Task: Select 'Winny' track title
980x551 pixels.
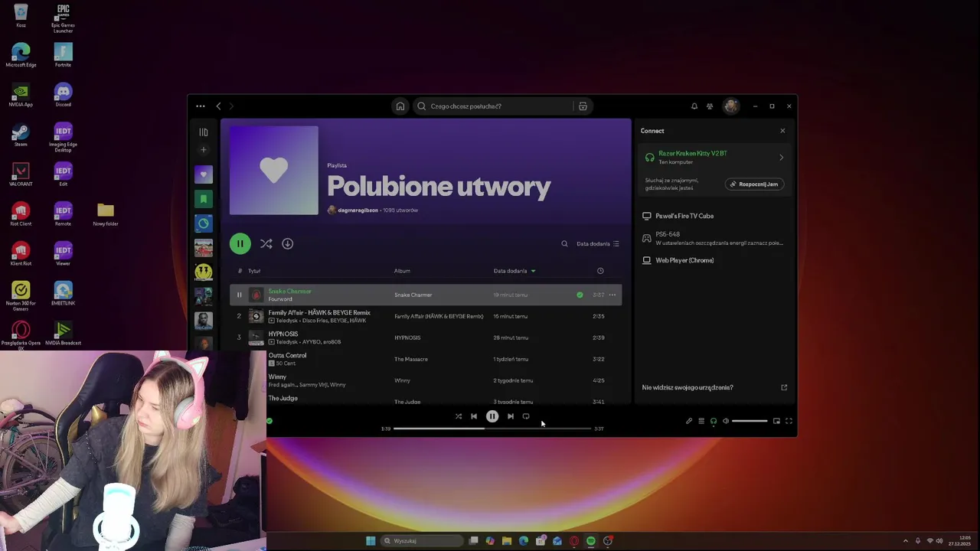Action: [x=277, y=377]
